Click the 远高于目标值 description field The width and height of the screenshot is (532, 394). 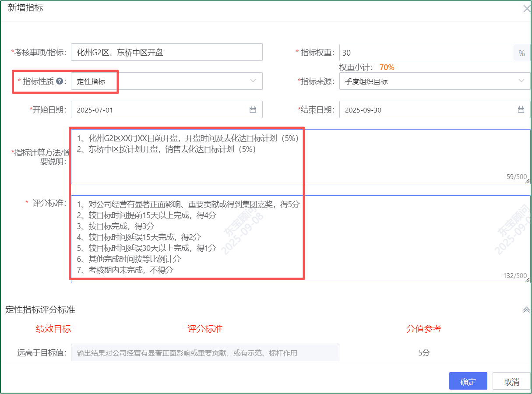point(205,352)
